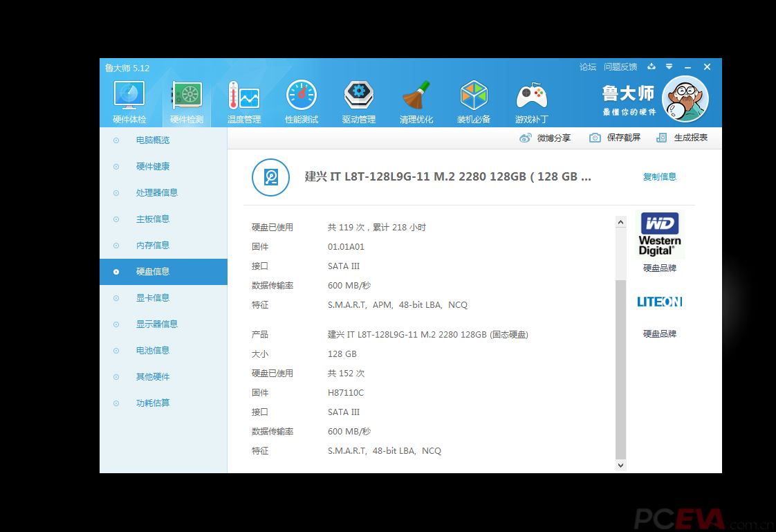Open the title bar dropdown menu arrow
Screen dimensions: 776x532
(669, 66)
